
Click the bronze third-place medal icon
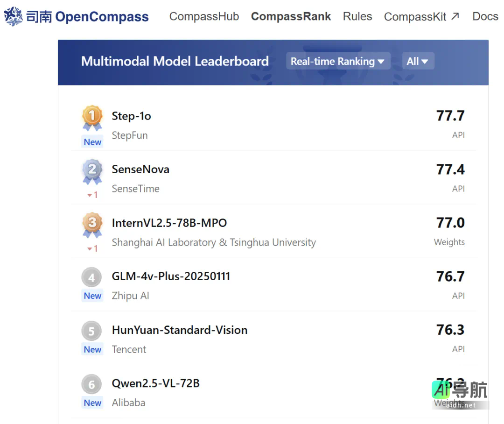pyautogui.click(x=92, y=224)
